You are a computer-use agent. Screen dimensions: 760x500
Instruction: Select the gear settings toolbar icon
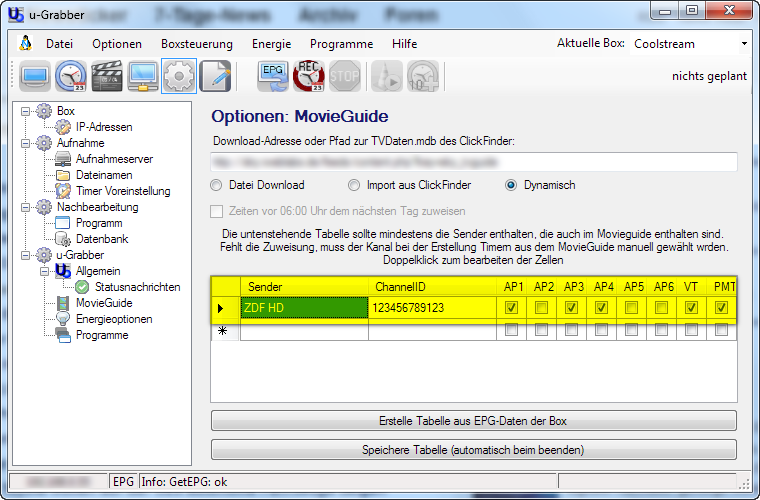(179, 76)
